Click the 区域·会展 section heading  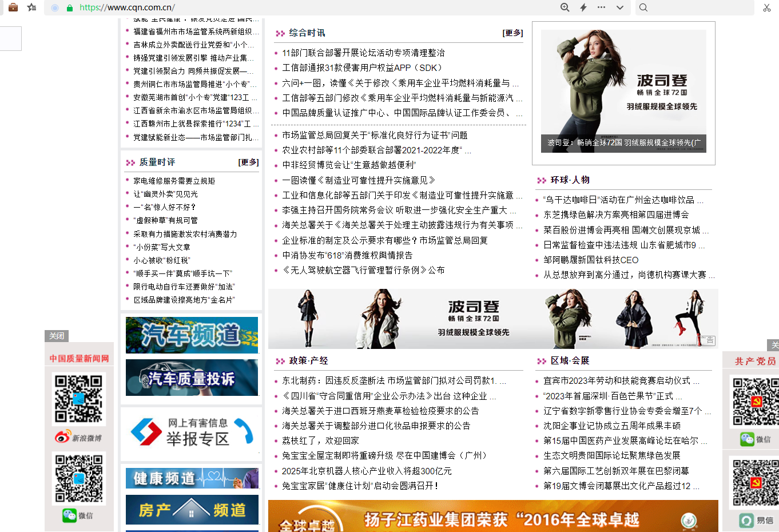tap(570, 360)
